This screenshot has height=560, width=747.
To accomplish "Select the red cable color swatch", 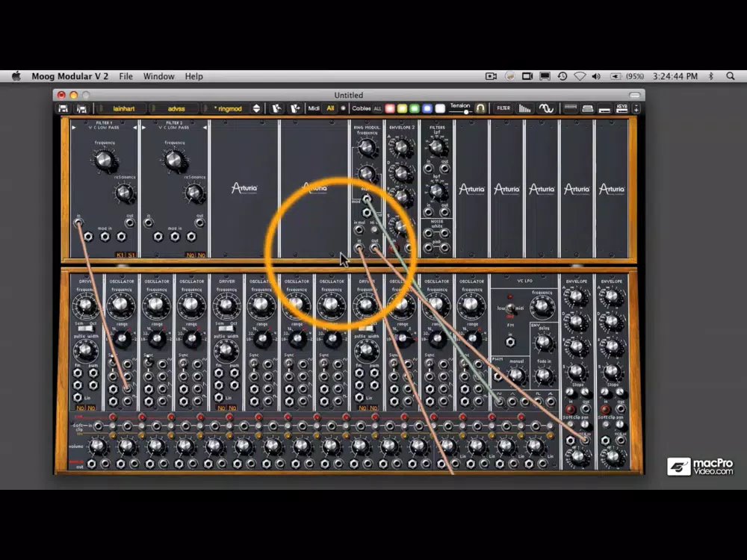I will [x=390, y=108].
